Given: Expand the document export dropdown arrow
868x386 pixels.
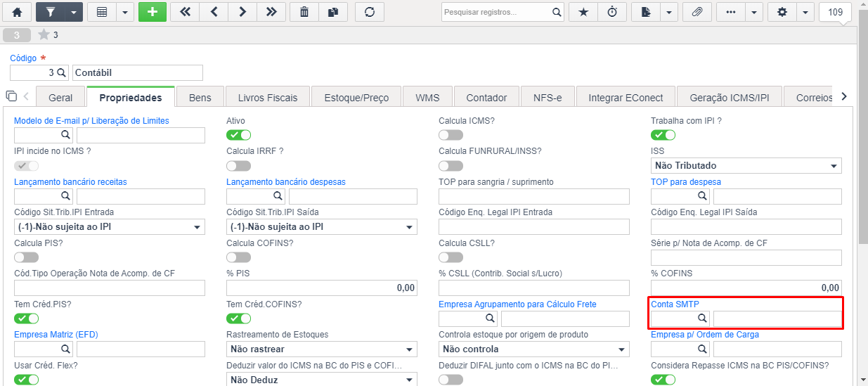Looking at the screenshot, I should [x=669, y=12].
